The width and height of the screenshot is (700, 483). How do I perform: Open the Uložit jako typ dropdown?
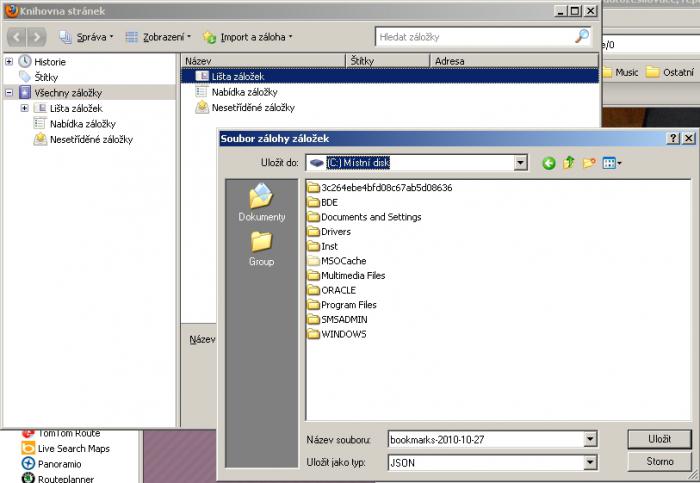(590, 462)
